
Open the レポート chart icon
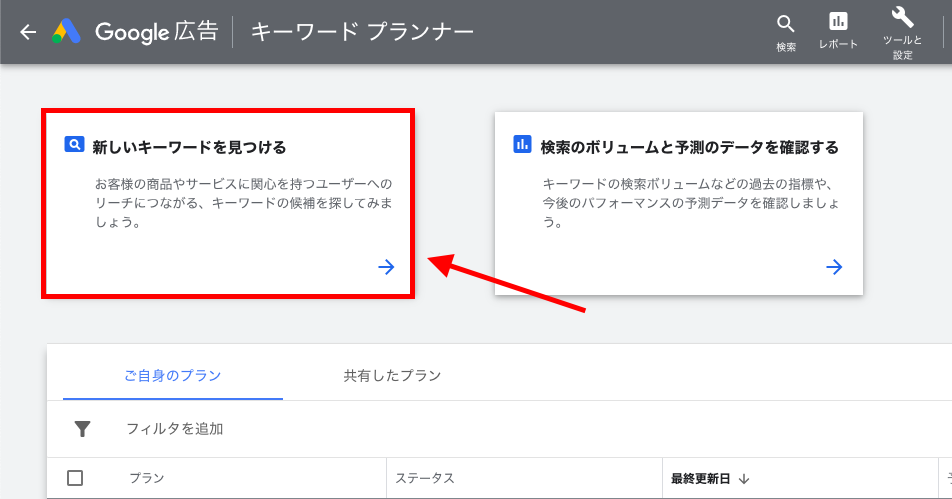click(838, 22)
